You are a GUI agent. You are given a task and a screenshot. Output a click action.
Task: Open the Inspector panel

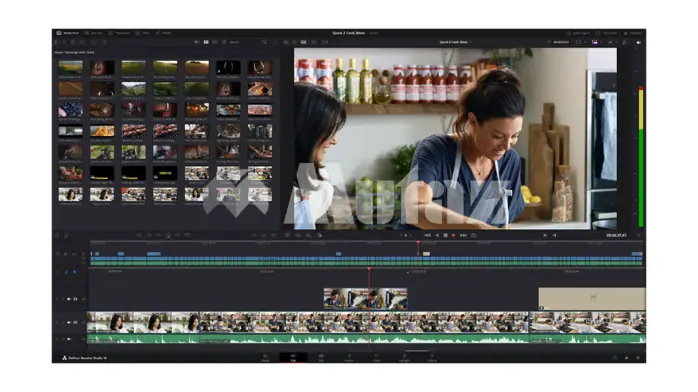(x=633, y=33)
